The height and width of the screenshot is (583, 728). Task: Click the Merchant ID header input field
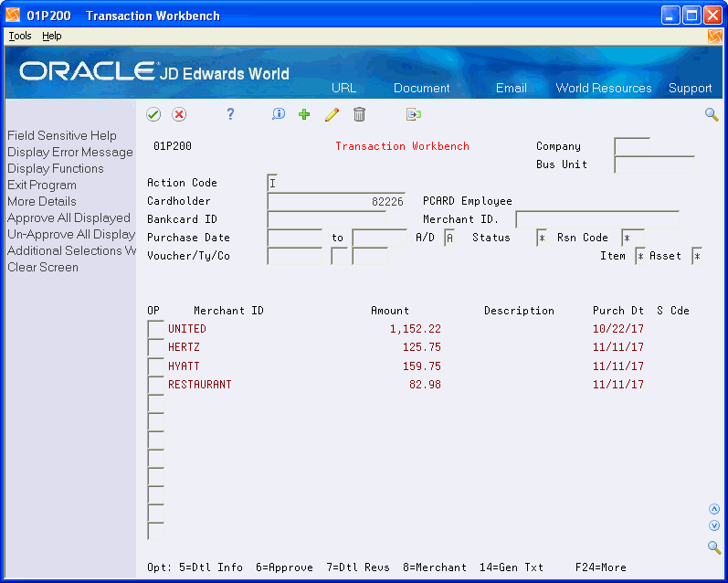coord(597,219)
